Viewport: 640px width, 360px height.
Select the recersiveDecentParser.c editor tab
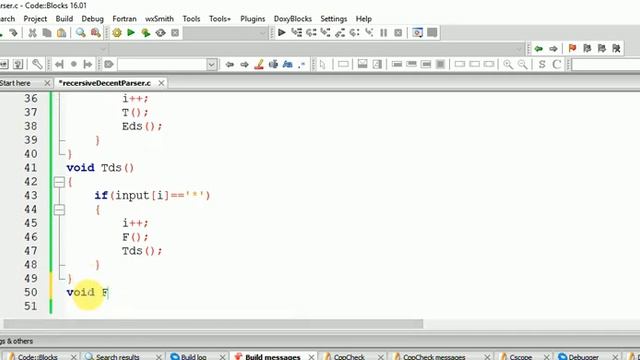click(105, 83)
